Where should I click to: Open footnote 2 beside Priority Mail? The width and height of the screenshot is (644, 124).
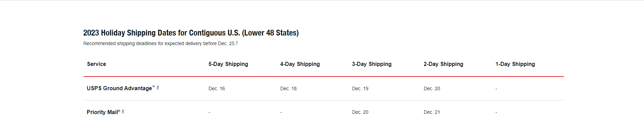point(123,111)
